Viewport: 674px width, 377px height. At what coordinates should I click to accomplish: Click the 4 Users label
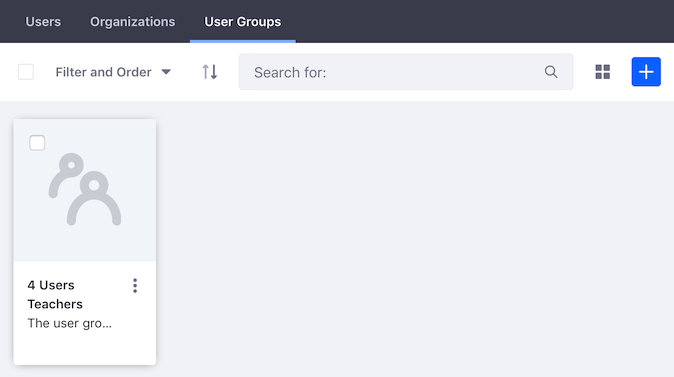pos(51,285)
